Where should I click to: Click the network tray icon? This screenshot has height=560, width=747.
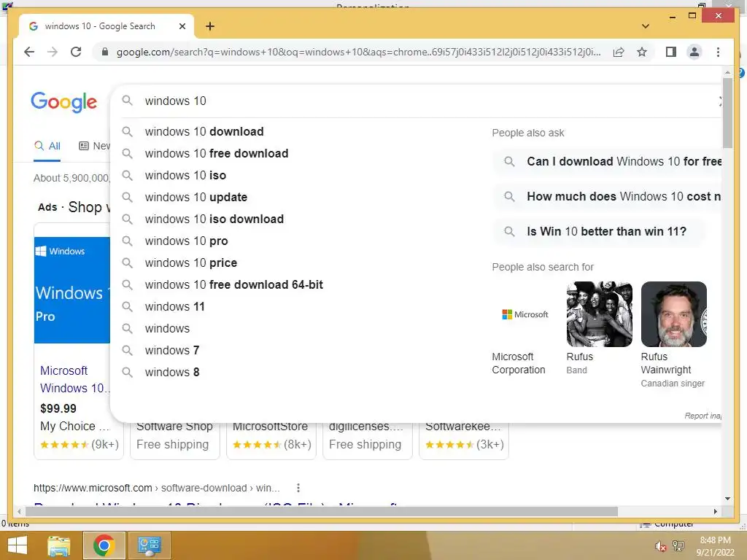point(678,546)
